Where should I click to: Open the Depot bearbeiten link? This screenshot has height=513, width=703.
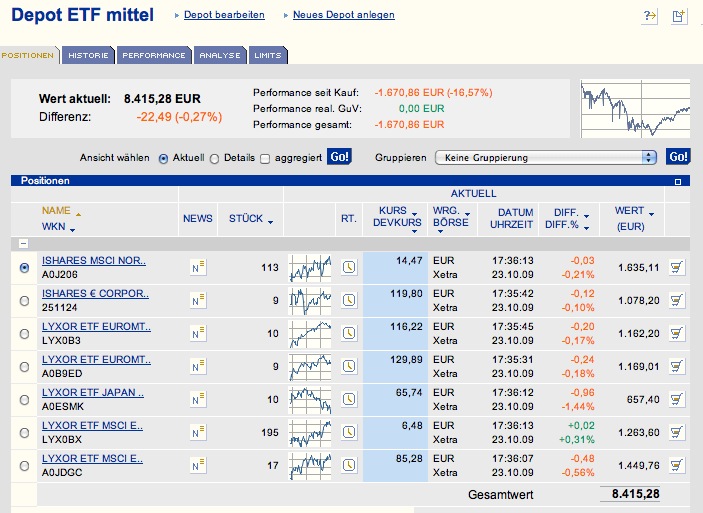point(224,15)
